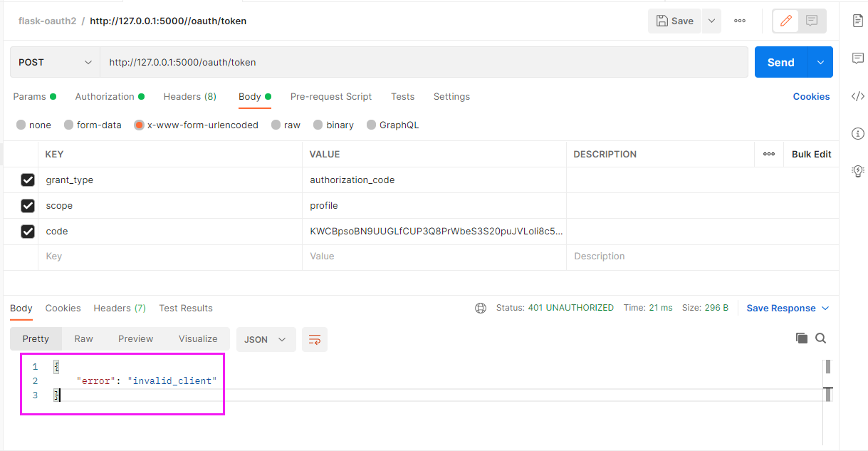Image resolution: width=868 pixels, height=451 pixels.
Task: Click the Save button
Action: pyautogui.click(x=675, y=21)
